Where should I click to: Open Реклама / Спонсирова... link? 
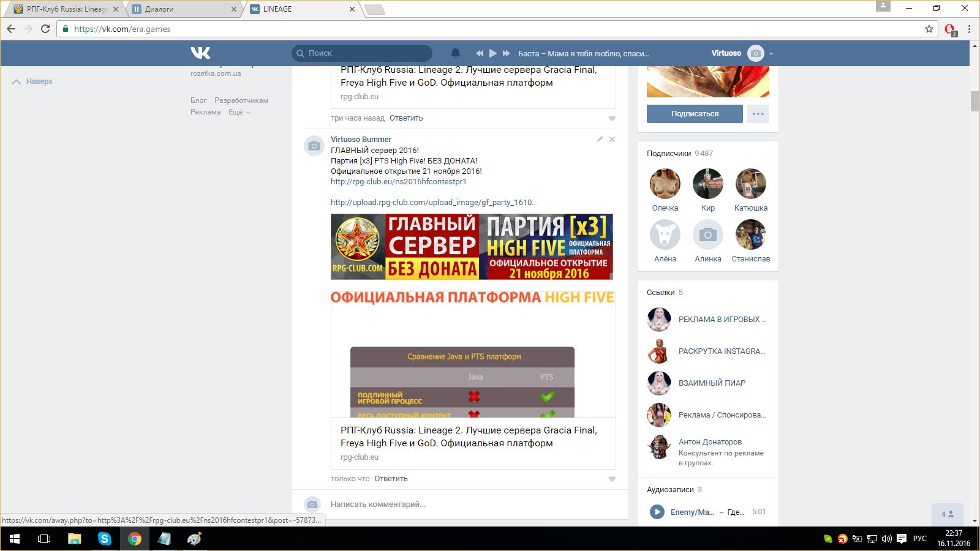[722, 415]
